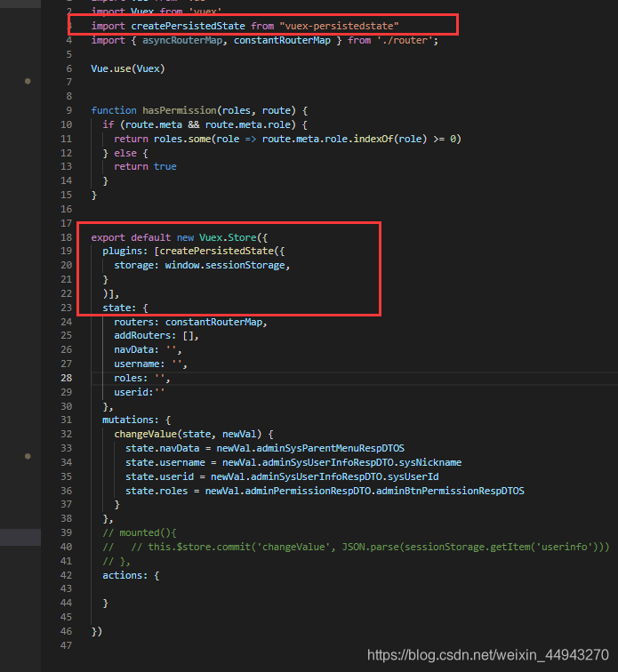Click window.sessionStorage on line 20

pyautogui.click(x=225, y=265)
